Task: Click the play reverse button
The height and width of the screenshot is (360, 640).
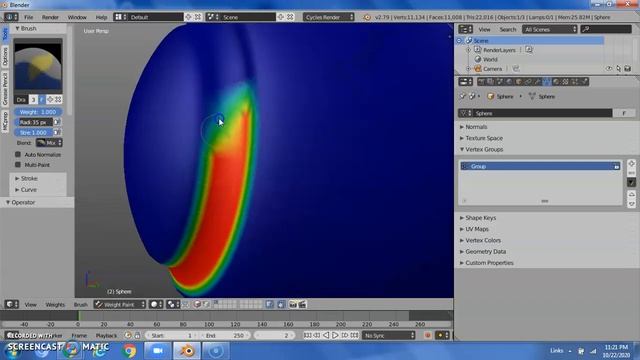Action: pyautogui.click(x=326, y=336)
